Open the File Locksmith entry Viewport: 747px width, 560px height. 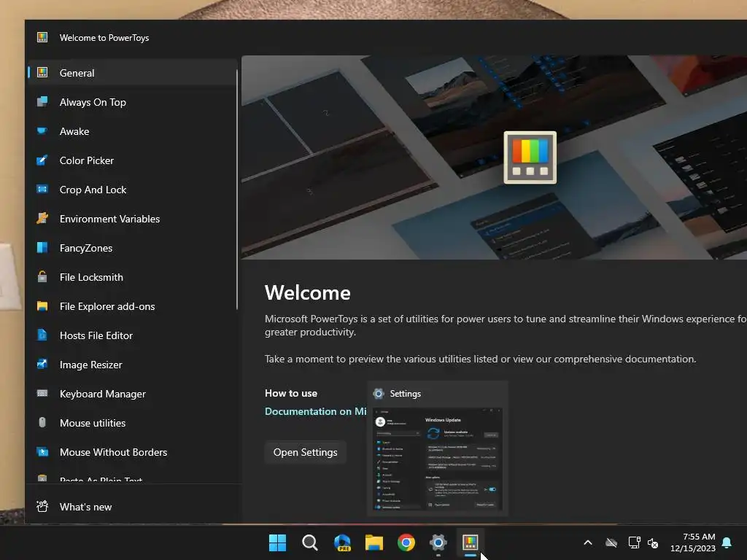(132, 277)
